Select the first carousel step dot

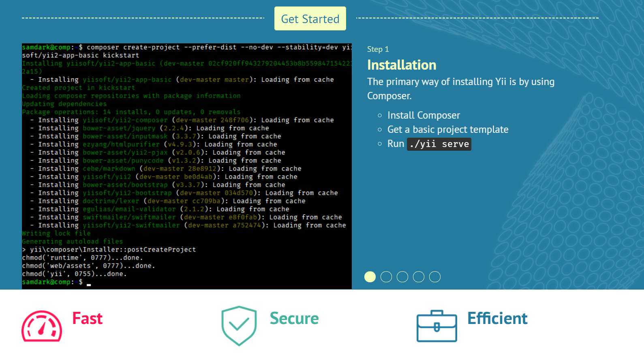click(370, 277)
